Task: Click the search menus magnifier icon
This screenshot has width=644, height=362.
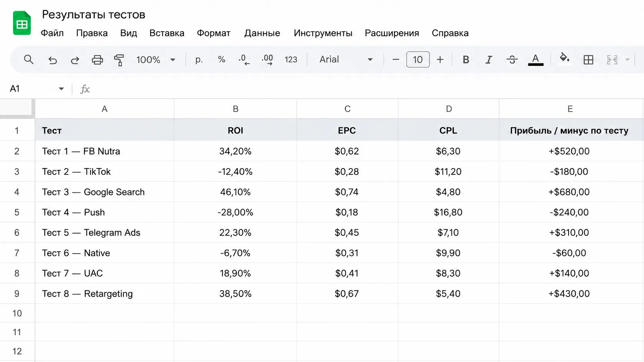Action: pos(29,60)
